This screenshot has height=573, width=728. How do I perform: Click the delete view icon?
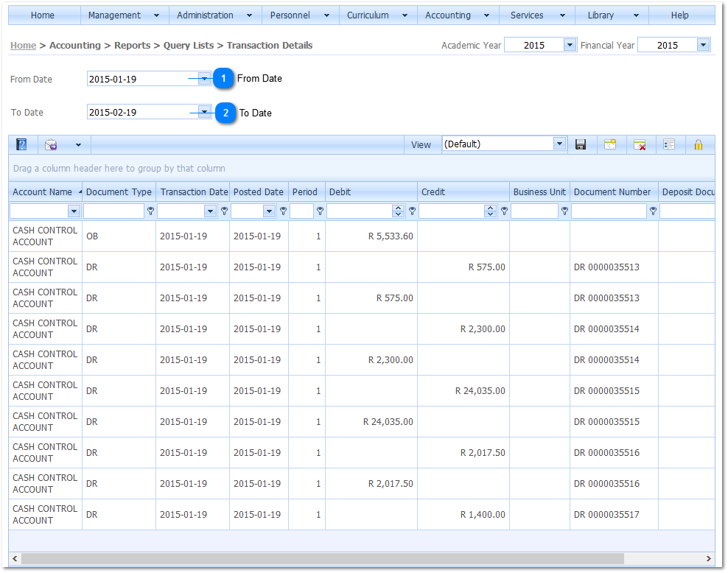click(640, 145)
